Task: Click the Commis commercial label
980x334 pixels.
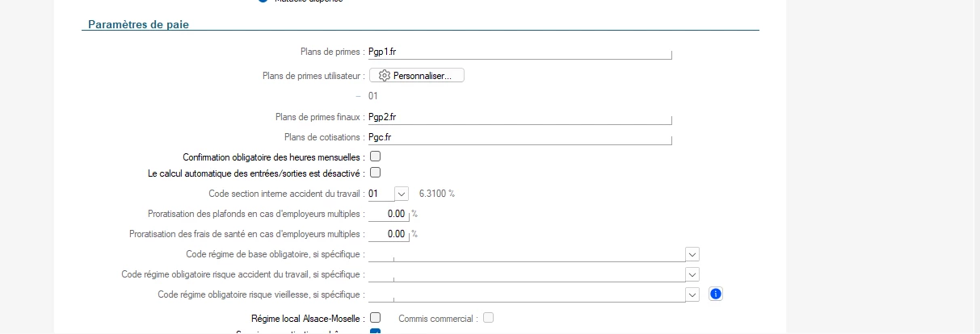Action: 438,318
